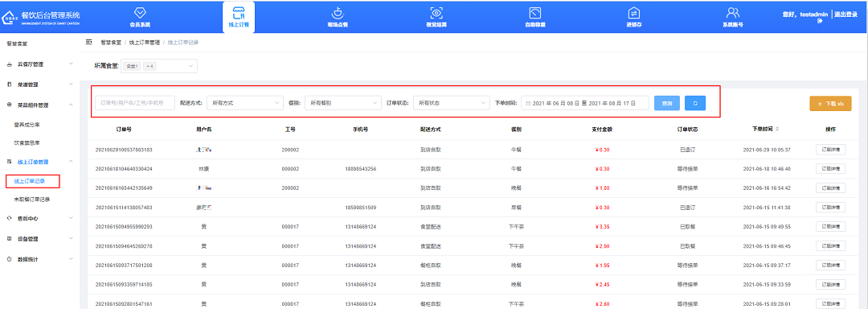The height and width of the screenshot is (309, 868).
Task: Click phone number 18898543256
Action: pyautogui.click(x=360, y=168)
